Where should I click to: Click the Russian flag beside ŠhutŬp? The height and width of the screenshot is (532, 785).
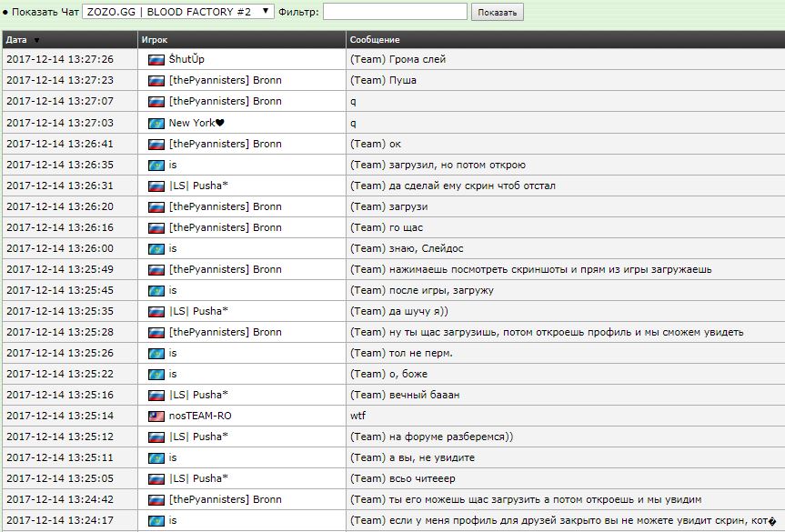point(156,59)
